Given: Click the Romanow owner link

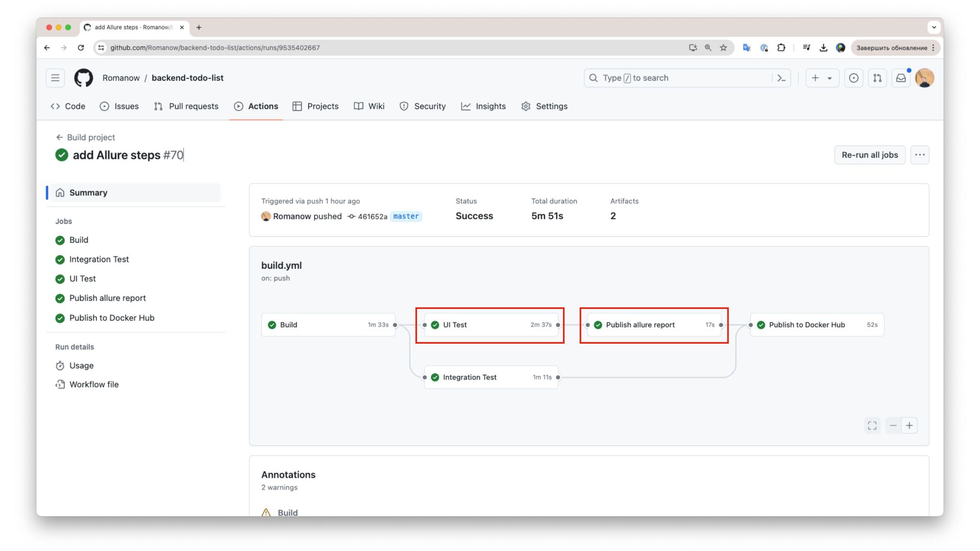Looking at the screenshot, I should [x=121, y=78].
